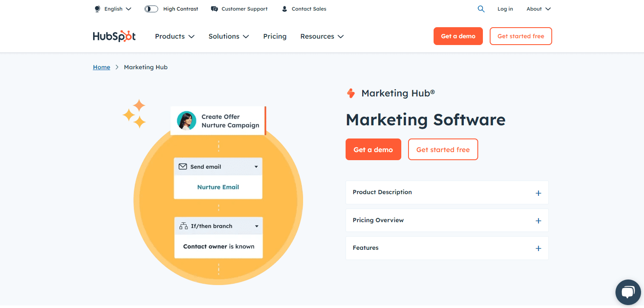644x308 pixels.
Task: Click the Create Offer Nurture Campaign card
Action: coord(218,121)
